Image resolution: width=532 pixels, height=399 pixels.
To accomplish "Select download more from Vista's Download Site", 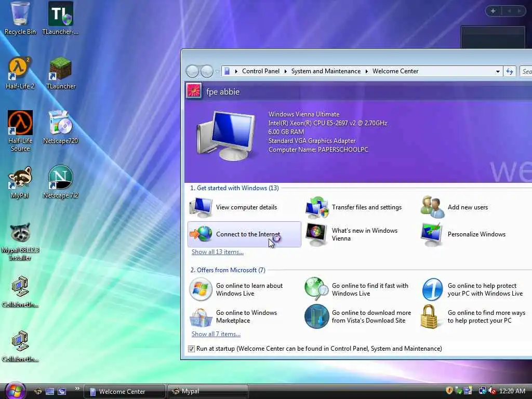I will [x=358, y=316].
